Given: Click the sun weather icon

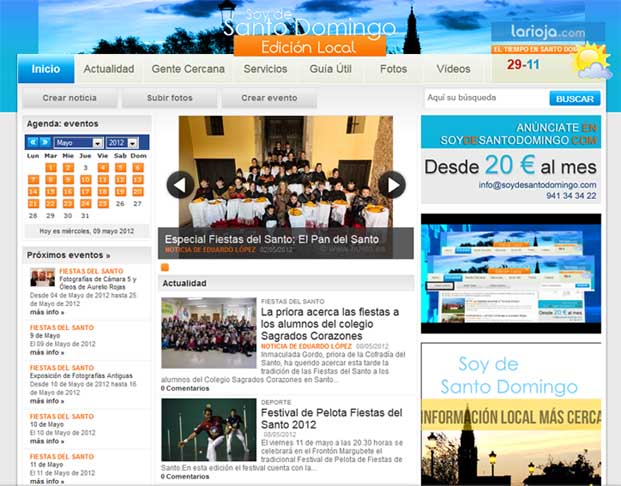Looking at the screenshot, I should (592, 61).
